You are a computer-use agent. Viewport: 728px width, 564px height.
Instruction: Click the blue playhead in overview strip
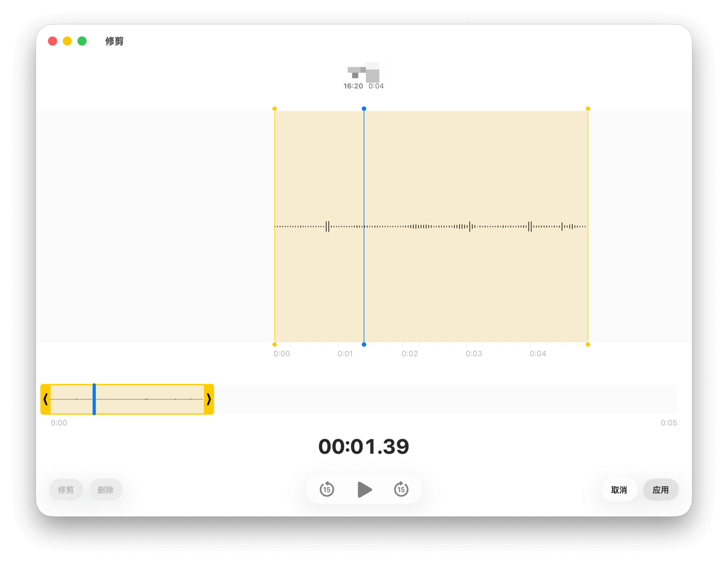[x=94, y=399]
